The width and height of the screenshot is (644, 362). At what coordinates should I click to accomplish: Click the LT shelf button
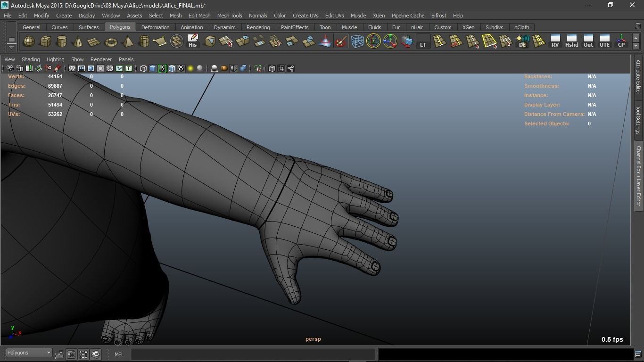(423, 41)
